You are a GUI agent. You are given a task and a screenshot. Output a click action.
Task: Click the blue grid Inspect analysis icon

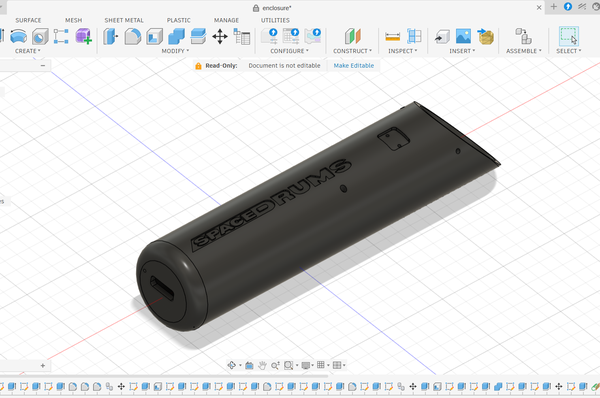pyautogui.click(x=414, y=36)
